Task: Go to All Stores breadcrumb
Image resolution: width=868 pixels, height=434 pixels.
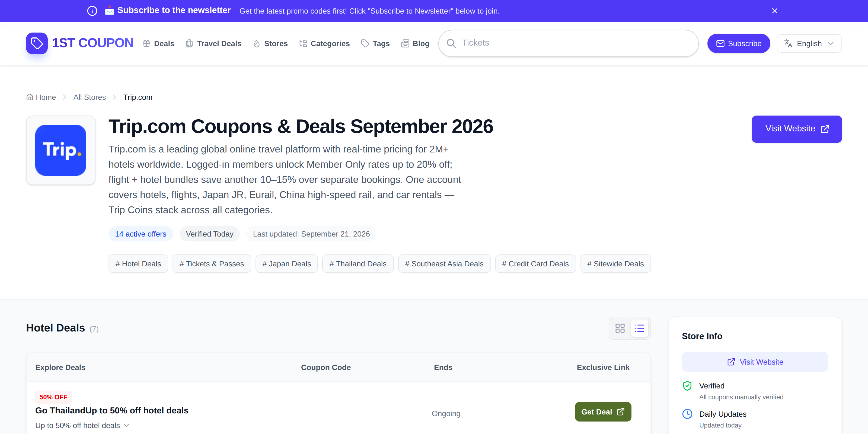Action: click(90, 97)
